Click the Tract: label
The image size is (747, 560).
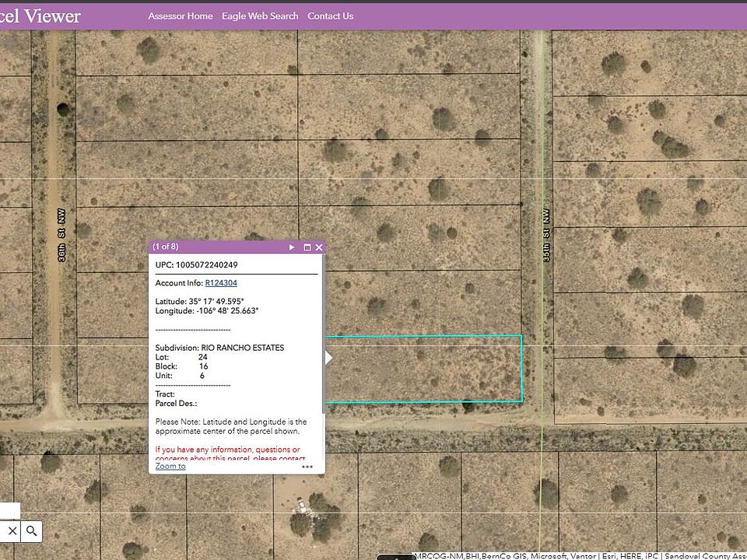click(165, 394)
